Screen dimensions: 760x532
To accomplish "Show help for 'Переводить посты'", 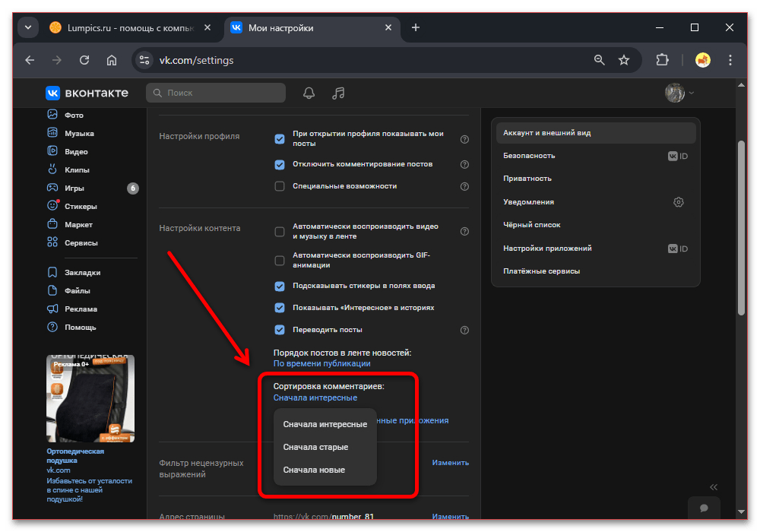I will tap(464, 330).
